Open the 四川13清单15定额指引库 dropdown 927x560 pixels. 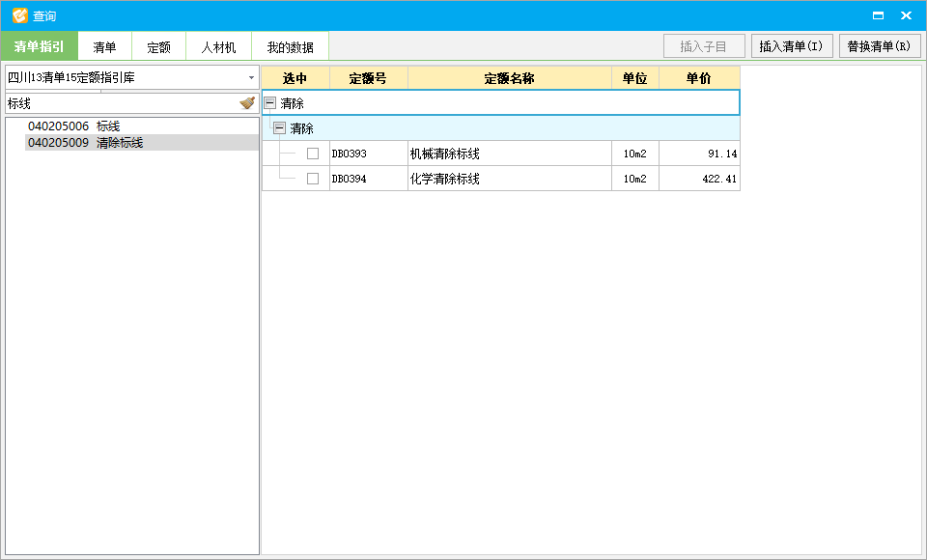tap(251, 77)
